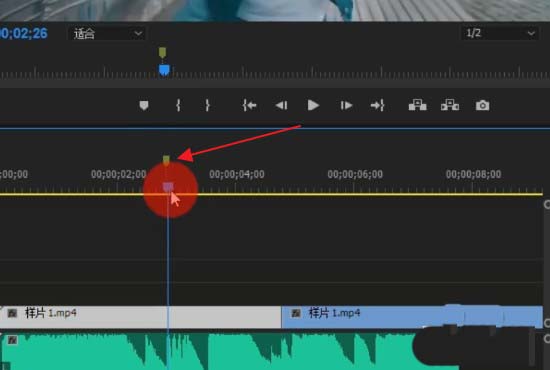
Task: Click timeline ruler at 00;00;04;00
Action: 237,174
